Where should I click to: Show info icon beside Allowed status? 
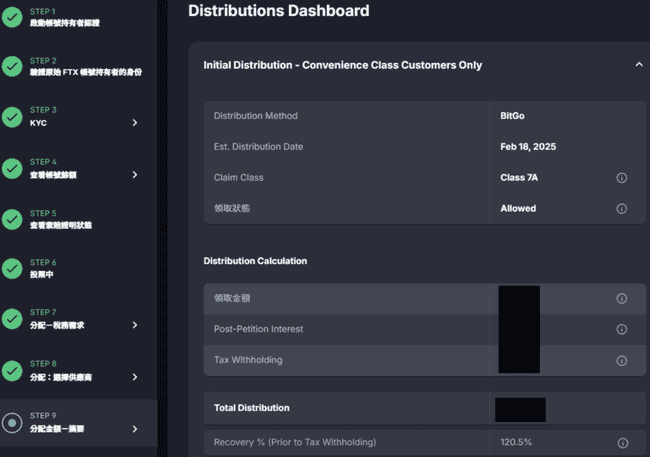[x=621, y=209]
